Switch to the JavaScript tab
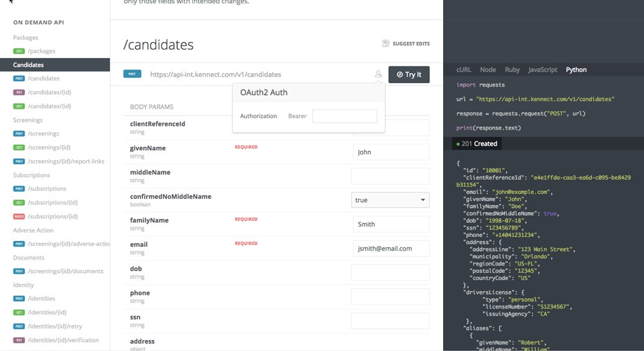This screenshot has width=644, height=351. click(x=542, y=70)
